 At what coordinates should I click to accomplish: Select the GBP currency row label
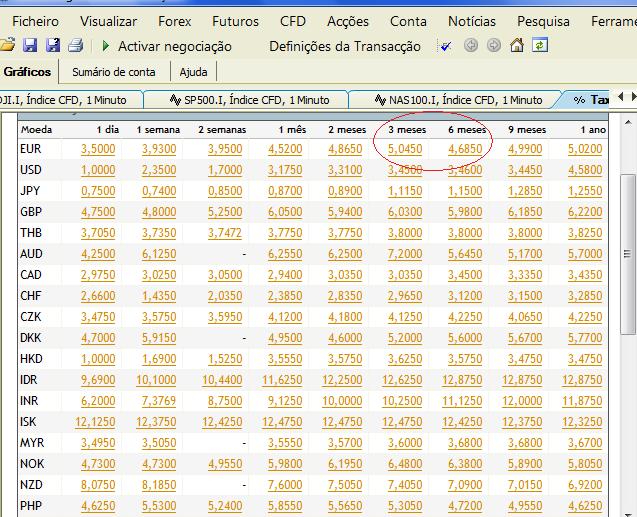(x=31, y=212)
